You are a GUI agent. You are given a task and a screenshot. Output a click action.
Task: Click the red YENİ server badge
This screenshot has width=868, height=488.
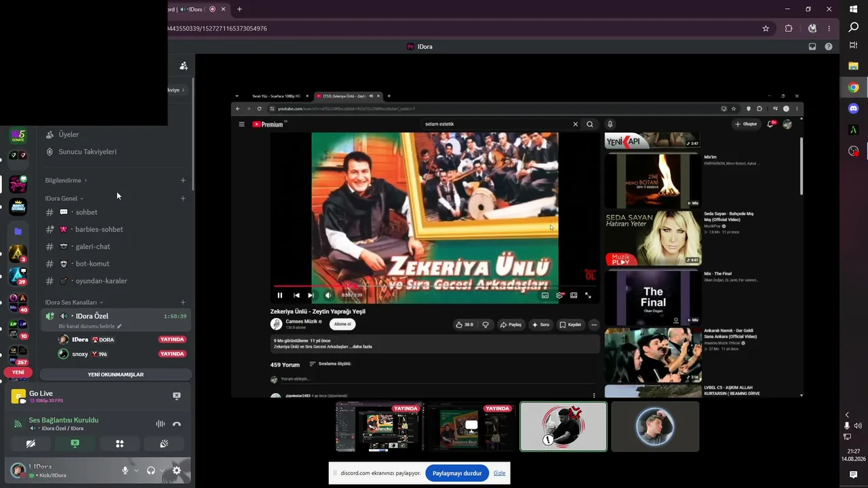[18, 372]
